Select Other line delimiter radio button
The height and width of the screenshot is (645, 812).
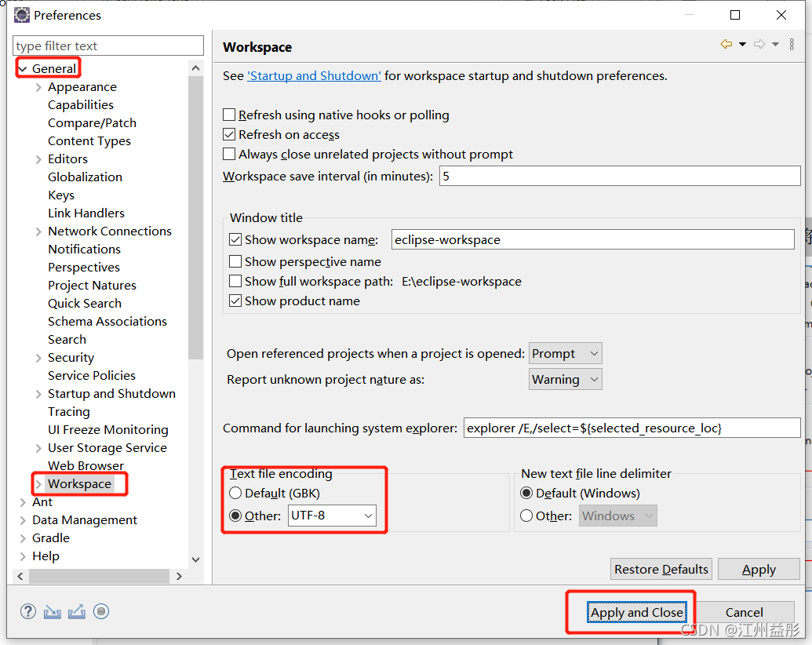(x=526, y=516)
